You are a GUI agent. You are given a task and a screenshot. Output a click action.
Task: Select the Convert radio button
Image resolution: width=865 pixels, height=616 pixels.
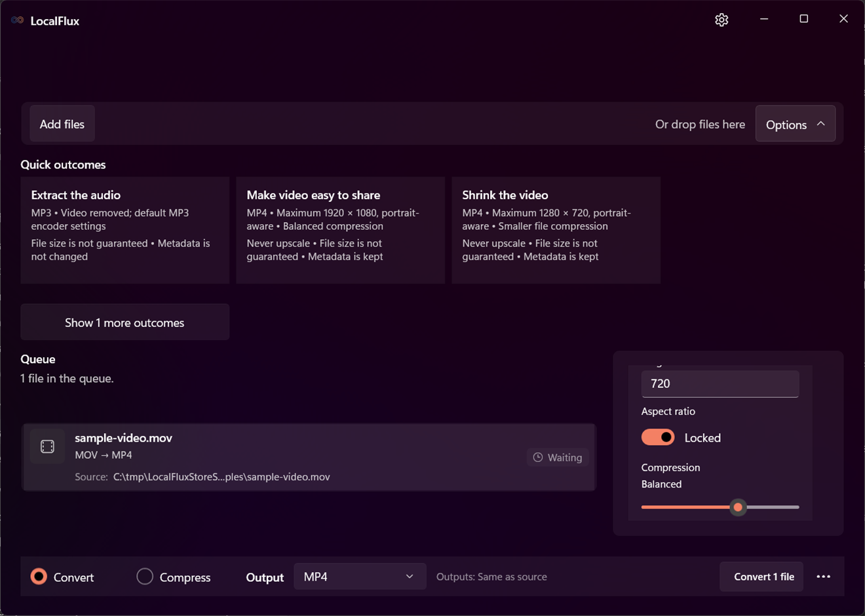(x=39, y=577)
